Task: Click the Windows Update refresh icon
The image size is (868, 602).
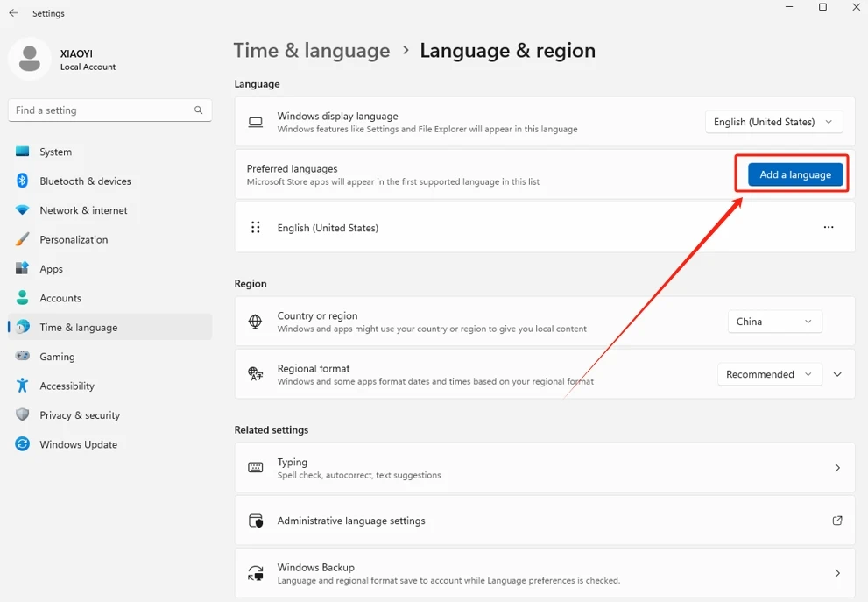Action: coord(22,444)
